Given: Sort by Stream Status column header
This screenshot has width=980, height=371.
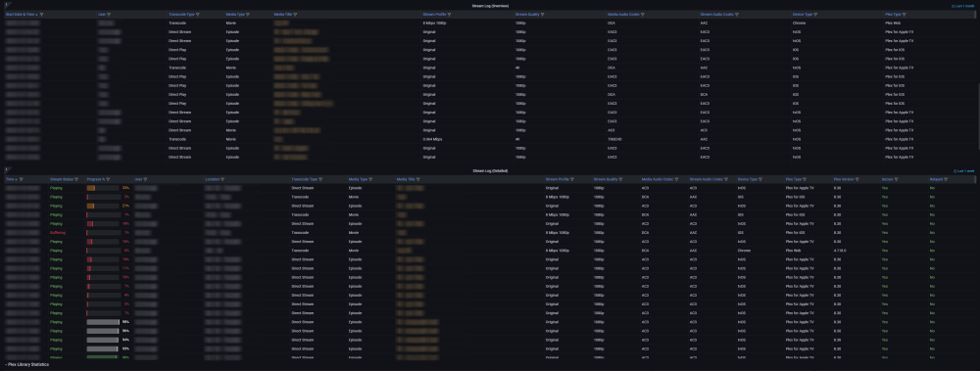Looking at the screenshot, I should tap(61, 179).
